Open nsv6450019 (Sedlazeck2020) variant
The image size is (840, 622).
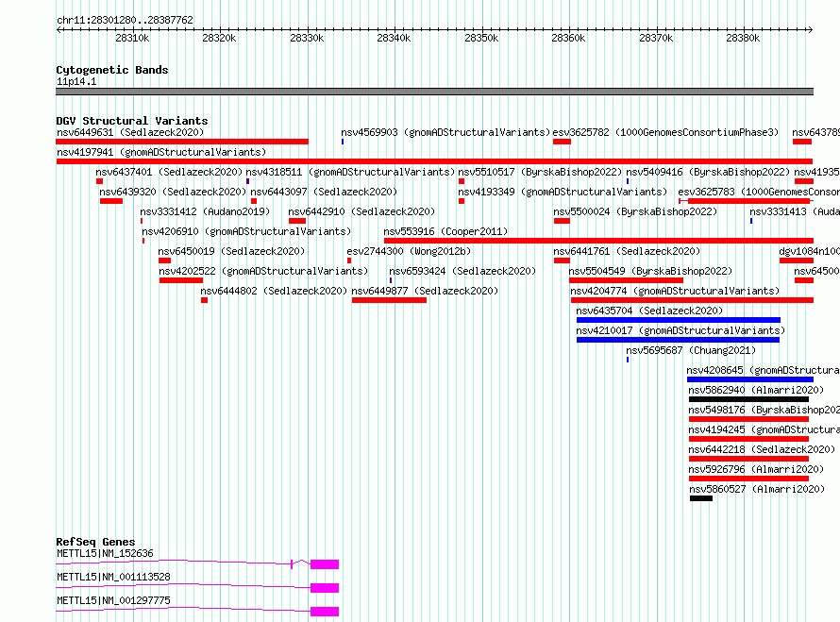coord(231,251)
